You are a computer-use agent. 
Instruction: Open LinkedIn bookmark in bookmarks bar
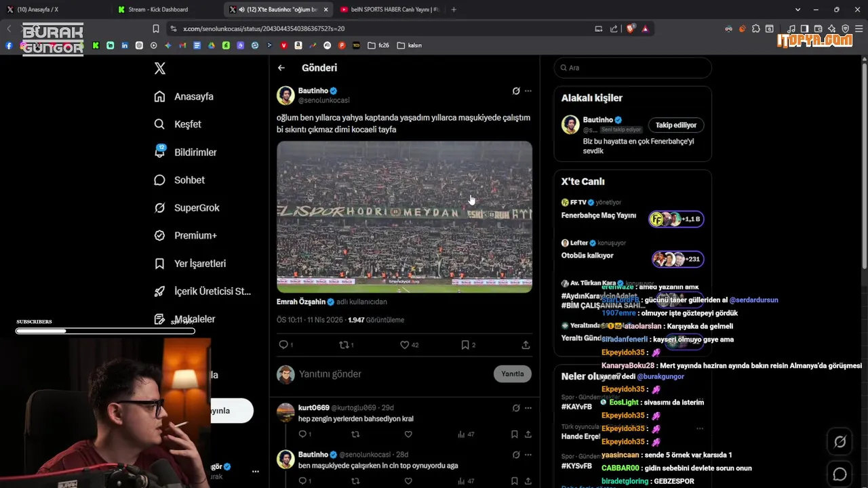(125, 45)
